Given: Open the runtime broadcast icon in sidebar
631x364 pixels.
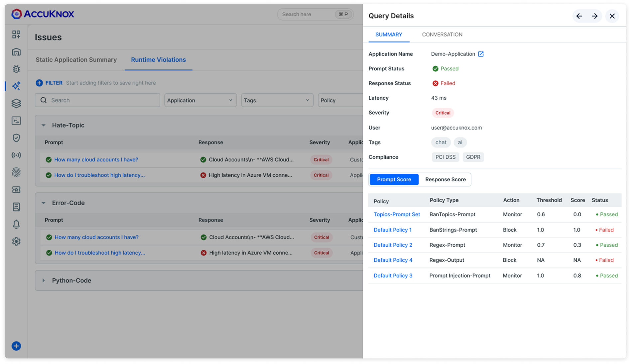Looking at the screenshot, I should (x=16, y=155).
